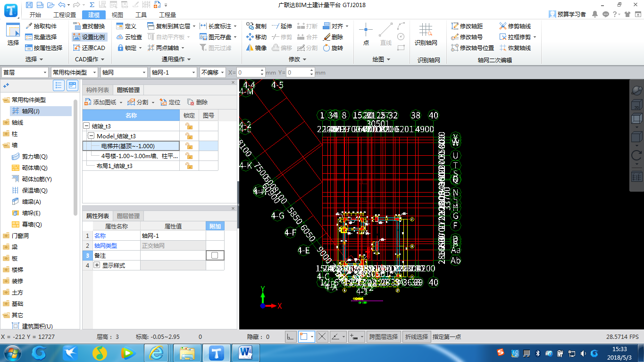Switch to the 构件列表 tab

[x=98, y=90]
